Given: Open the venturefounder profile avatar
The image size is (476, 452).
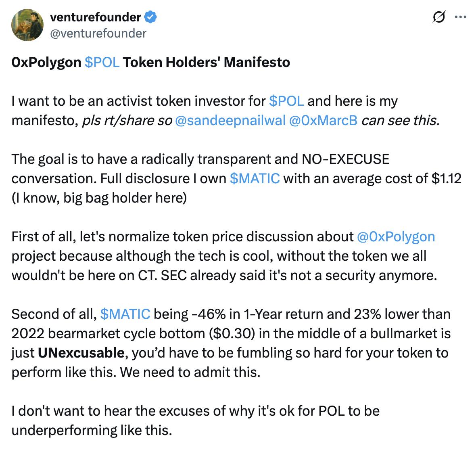Looking at the screenshot, I should [x=27, y=25].
